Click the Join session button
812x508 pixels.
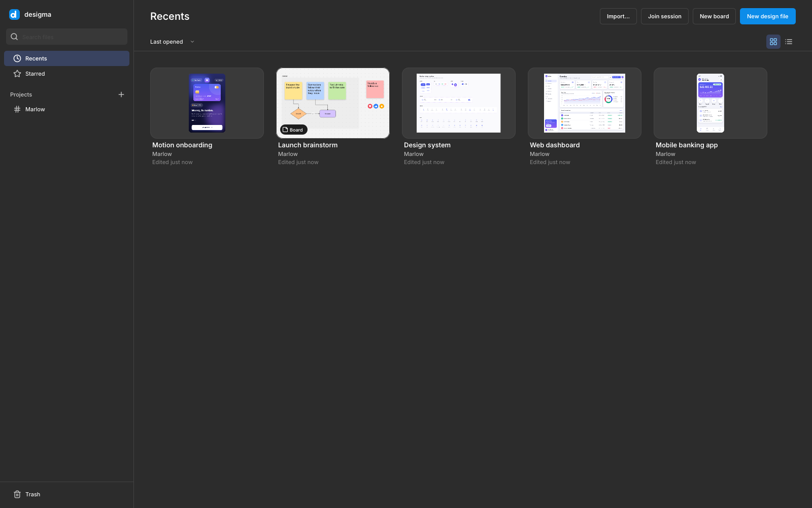(x=665, y=16)
